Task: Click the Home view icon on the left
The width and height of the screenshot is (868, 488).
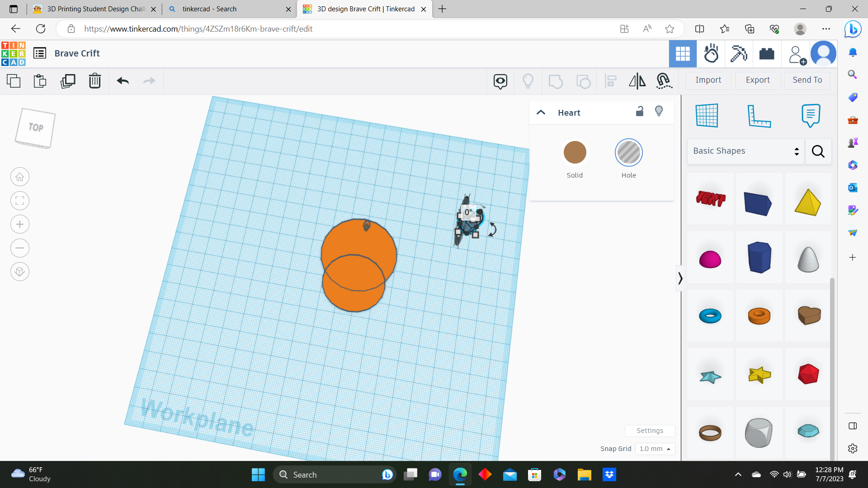Action: tap(19, 177)
